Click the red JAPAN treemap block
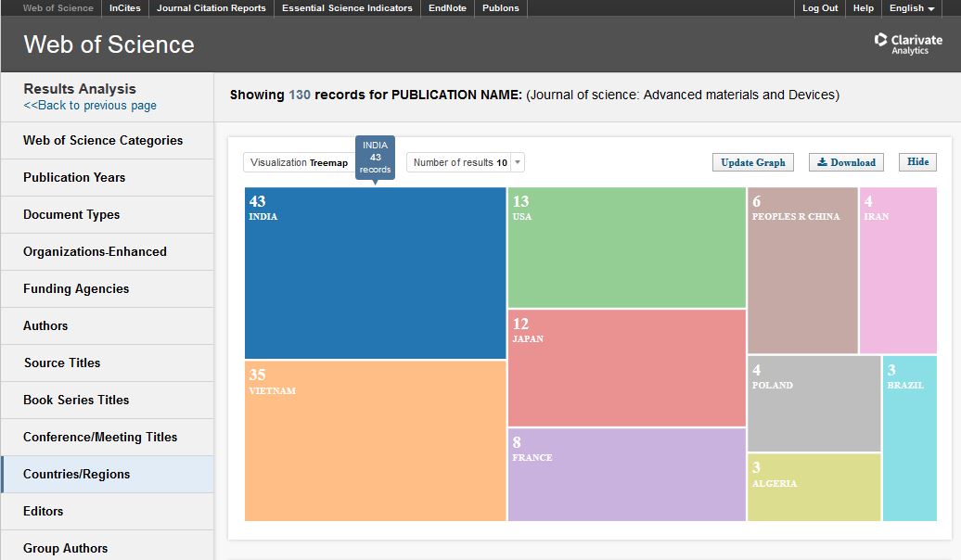Screen dimensions: 961x560 [626, 367]
